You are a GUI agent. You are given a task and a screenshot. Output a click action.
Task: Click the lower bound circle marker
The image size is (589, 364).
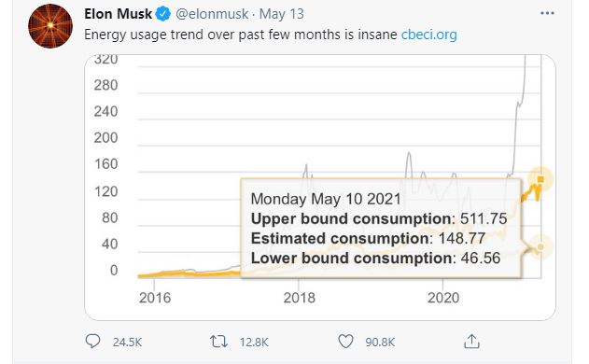(x=540, y=246)
